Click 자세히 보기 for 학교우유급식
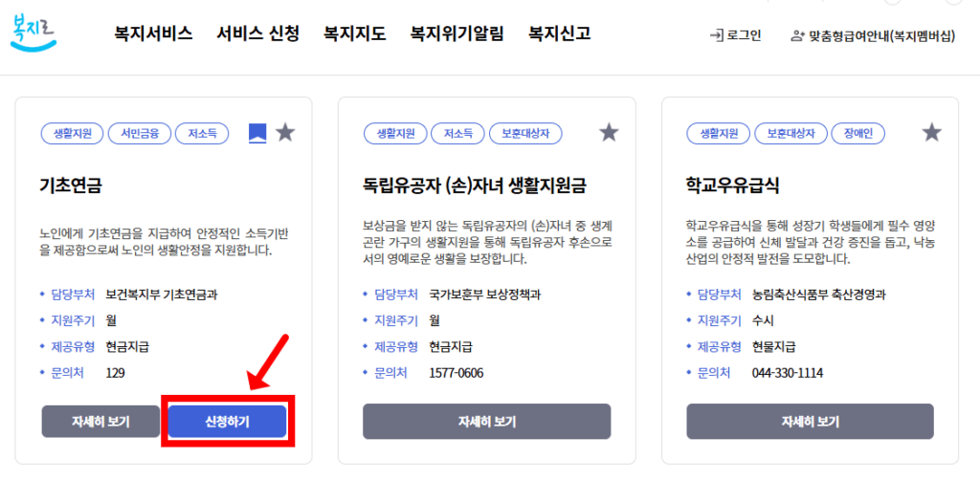Screen dimensions: 980x481 click(810, 421)
